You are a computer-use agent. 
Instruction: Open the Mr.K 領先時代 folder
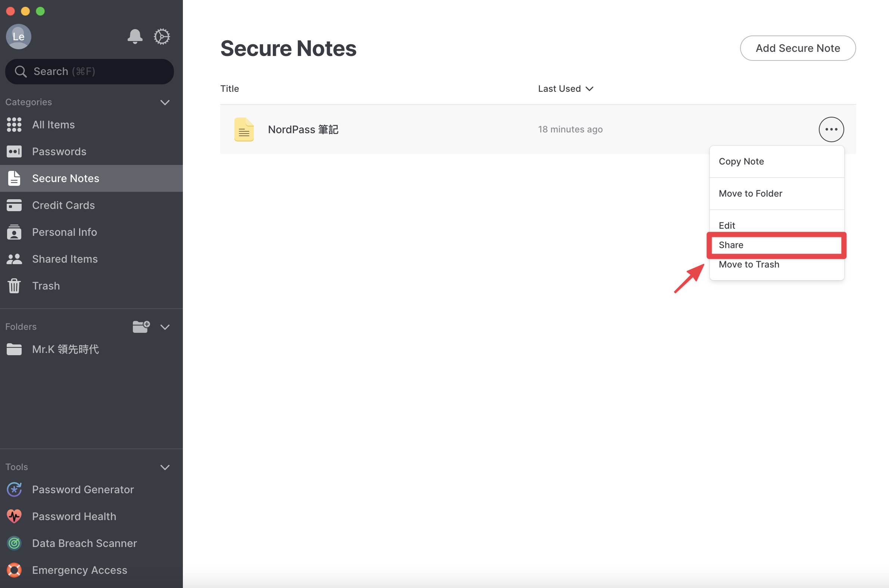click(x=91, y=349)
